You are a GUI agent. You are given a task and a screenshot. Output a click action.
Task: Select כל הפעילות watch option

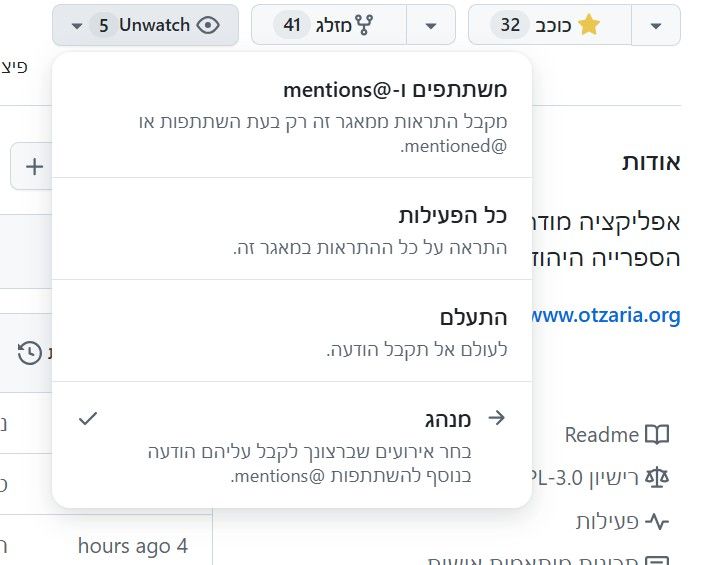[292, 229]
